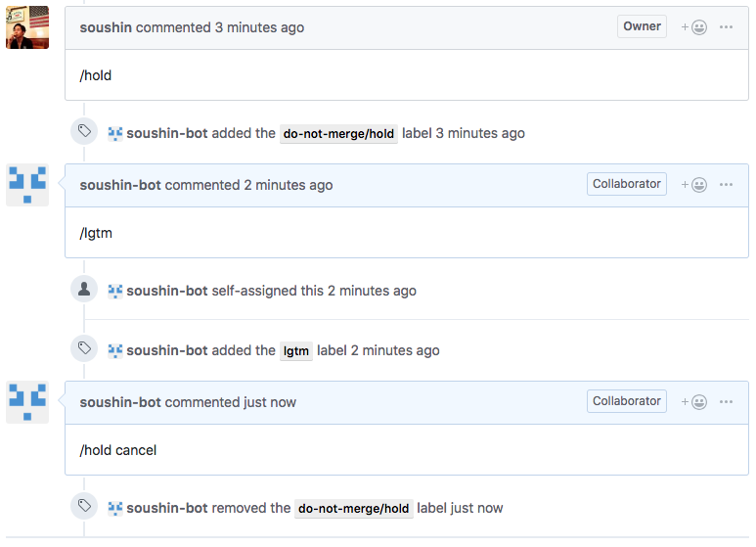Viewport: 756px width, 547px height.
Task: Select the lgtm label badge
Action: point(296,350)
